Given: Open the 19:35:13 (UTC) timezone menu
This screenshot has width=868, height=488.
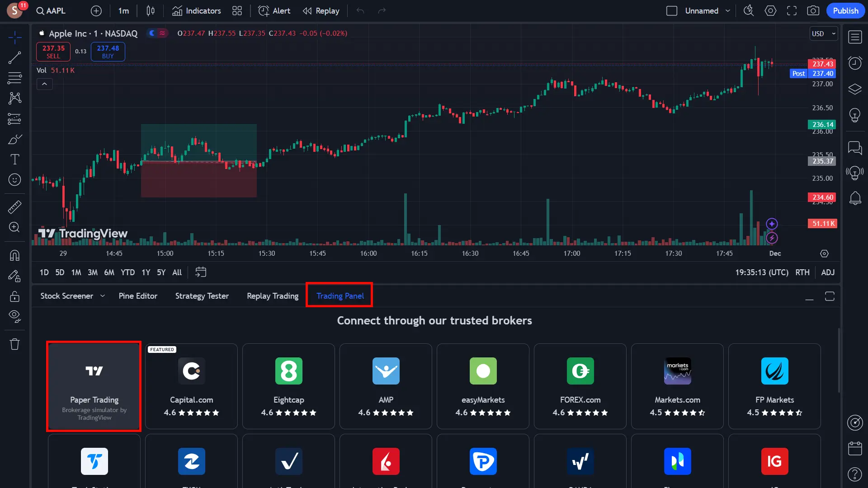Looking at the screenshot, I should tap(762, 272).
